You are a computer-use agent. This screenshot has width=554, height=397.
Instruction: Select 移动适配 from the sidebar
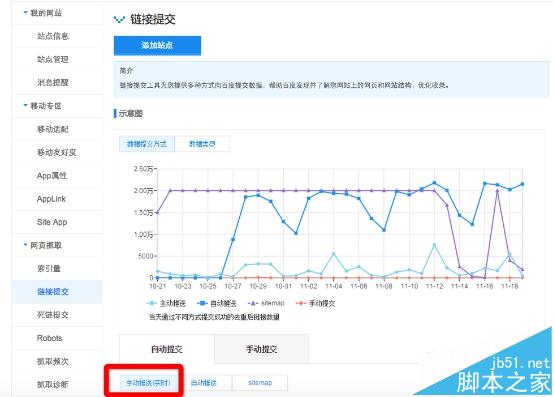[x=53, y=129]
